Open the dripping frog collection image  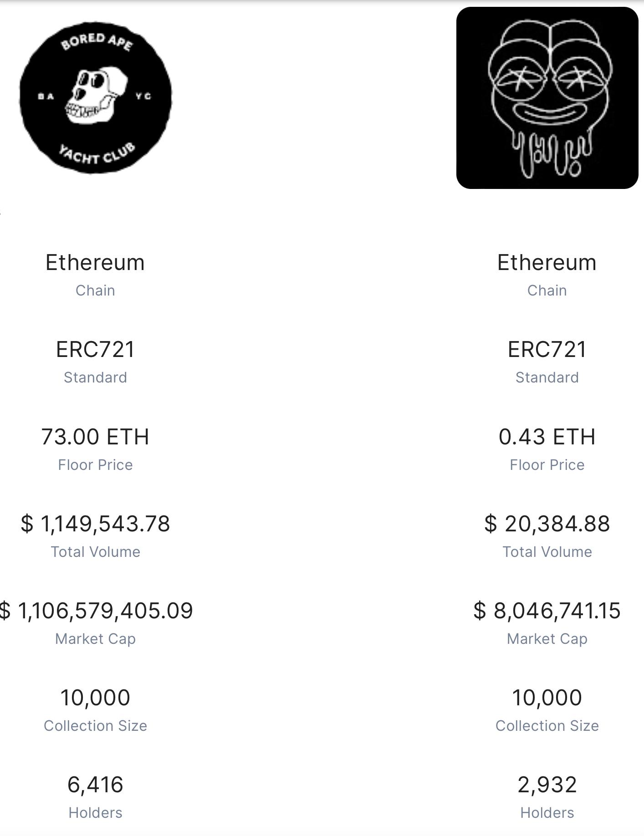pyautogui.click(x=547, y=98)
